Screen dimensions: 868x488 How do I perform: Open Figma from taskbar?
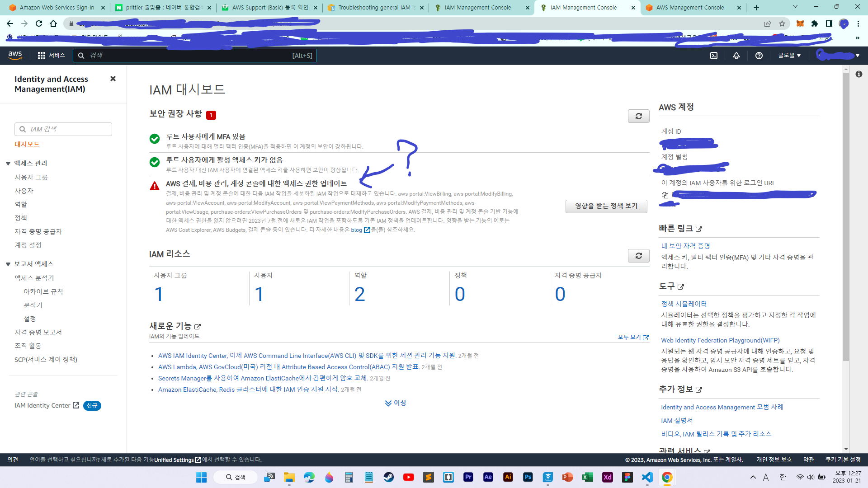pos(627,477)
